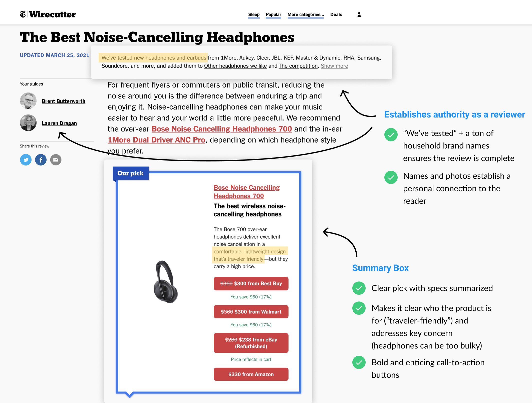Click the user account icon

[x=359, y=14]
